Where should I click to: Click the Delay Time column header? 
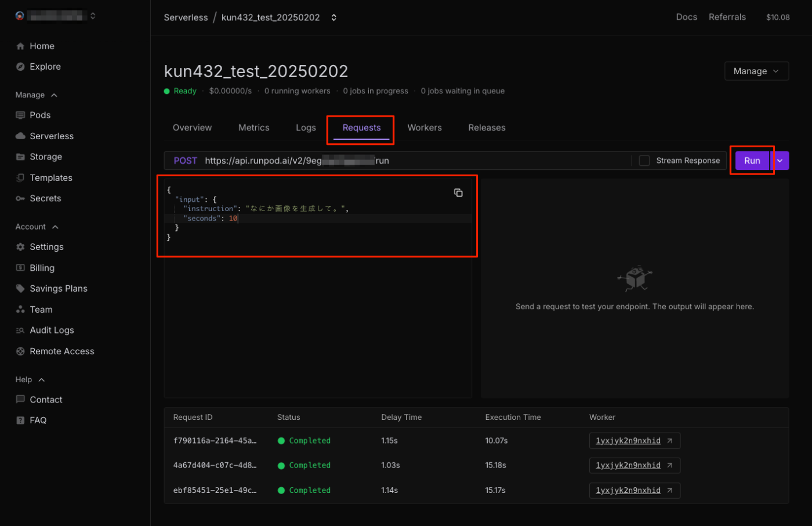click(x=401, y=418)
